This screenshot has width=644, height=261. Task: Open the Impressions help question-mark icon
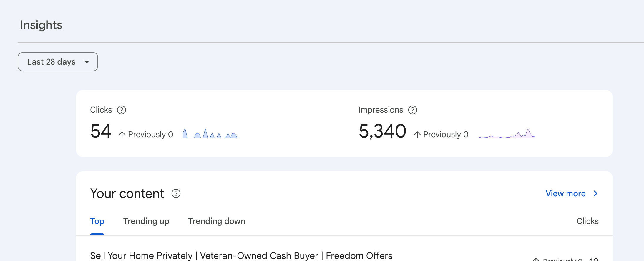[x=413, y=110]
